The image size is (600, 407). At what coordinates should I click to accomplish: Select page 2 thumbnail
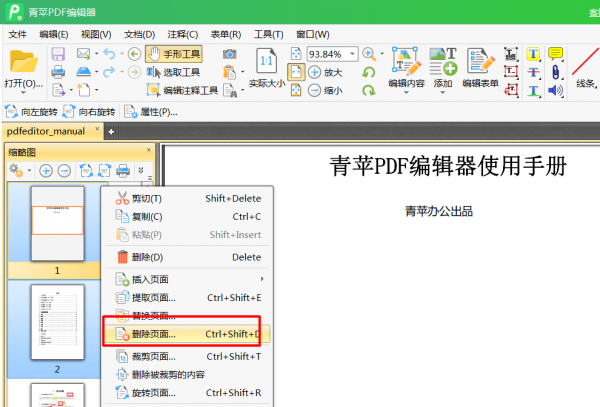pyautogui.click(x=57, y=322)
